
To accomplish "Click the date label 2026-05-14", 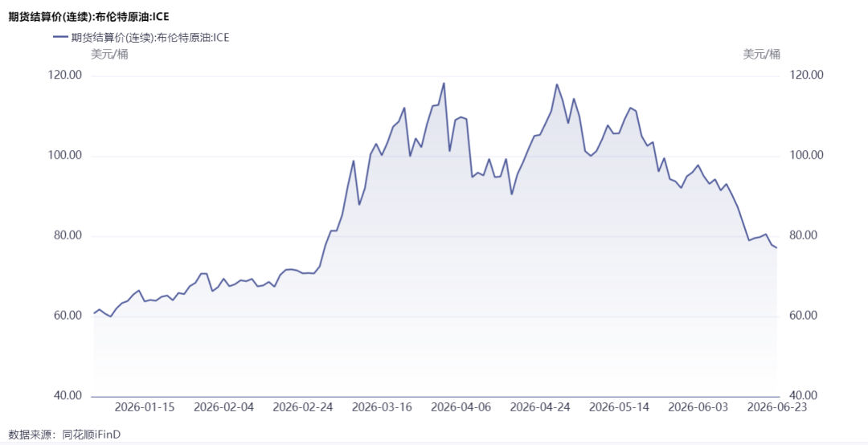I will click(620, 408).
